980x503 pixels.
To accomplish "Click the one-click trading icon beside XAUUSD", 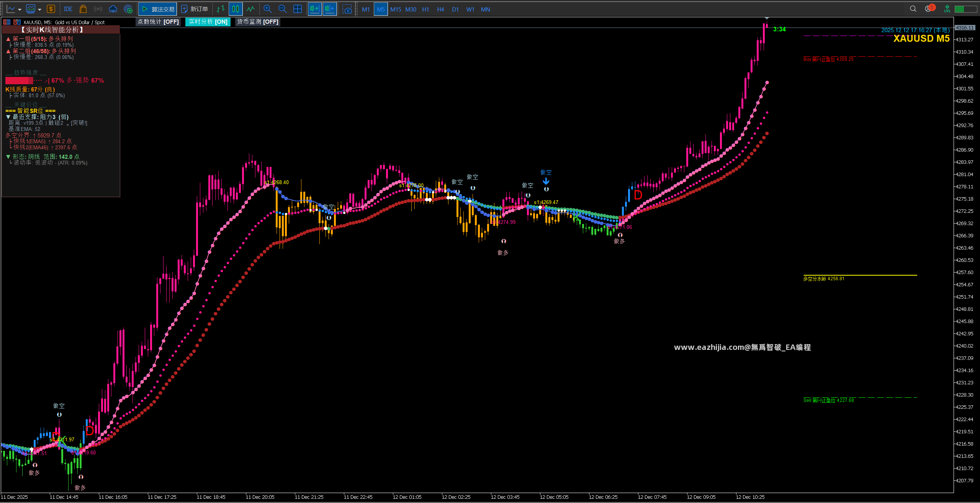I will [x=17, y=22].
